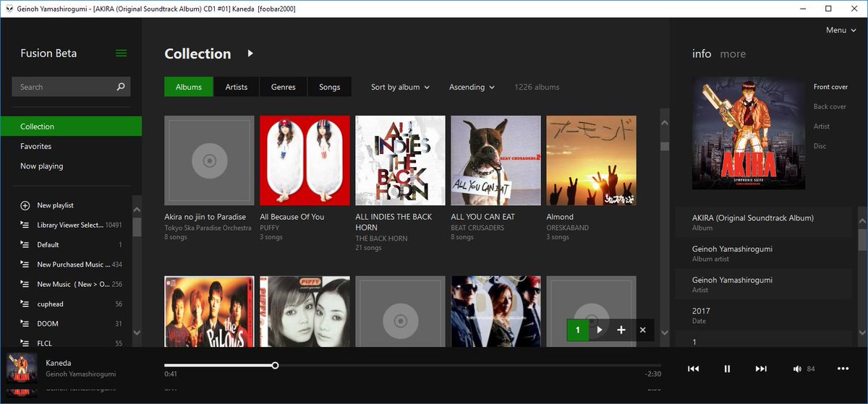This screenshot has width=868, height=404.
Task: Click the New Purchased Music playlist icon
Action: click(x=25, y=265)
